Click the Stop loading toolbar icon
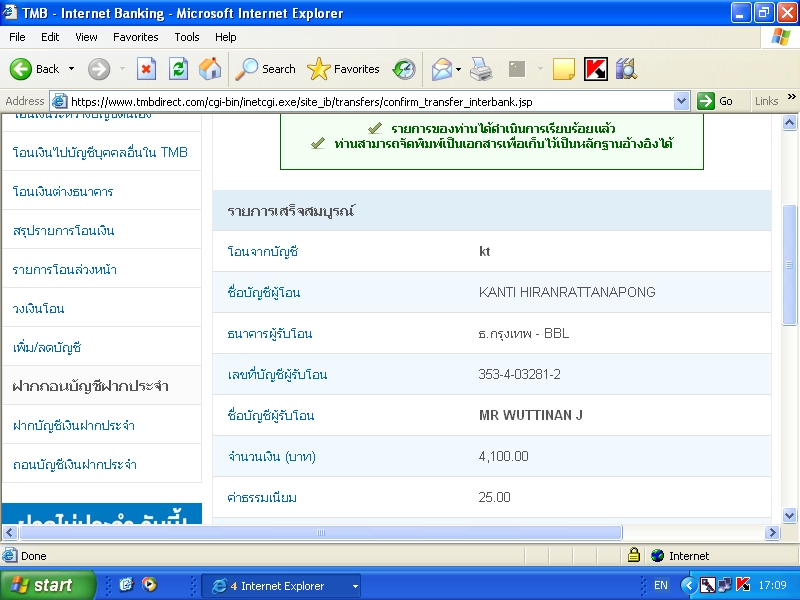This screenshot has height=600, width=800. (146, 69)
